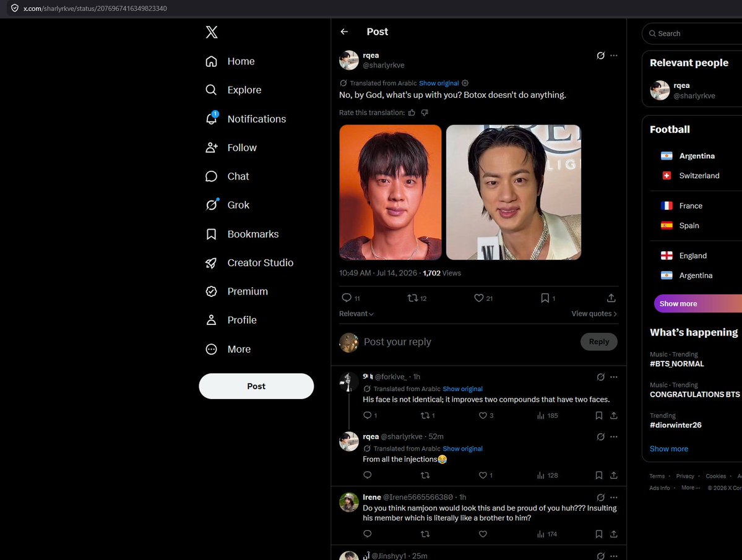View analytics of @forkive_'s reply showing 185
This screenshot has width=742, height=560.
pyautogui.click(x=548, y=415)
